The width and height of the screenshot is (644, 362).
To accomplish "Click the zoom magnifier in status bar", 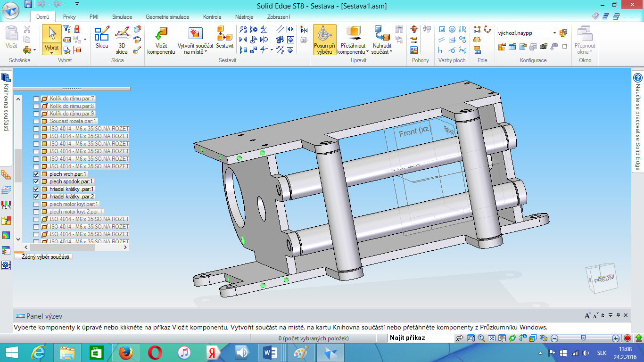I will click(481, 338).
